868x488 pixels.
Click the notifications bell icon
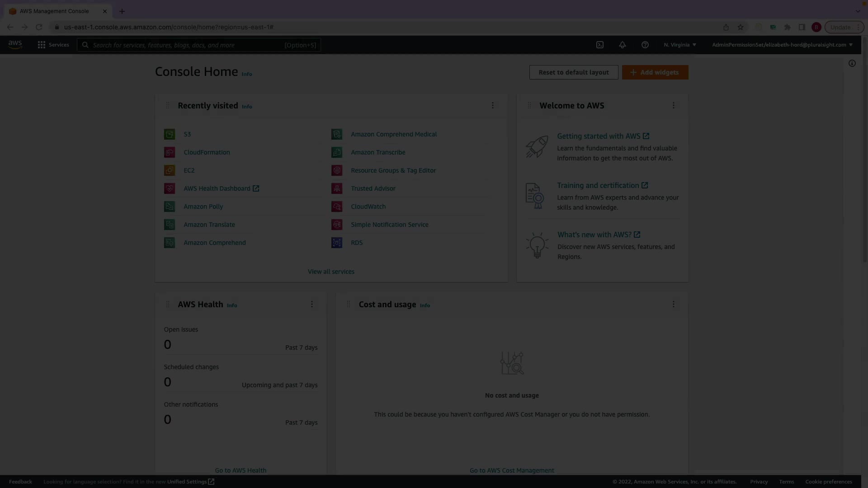623,45
